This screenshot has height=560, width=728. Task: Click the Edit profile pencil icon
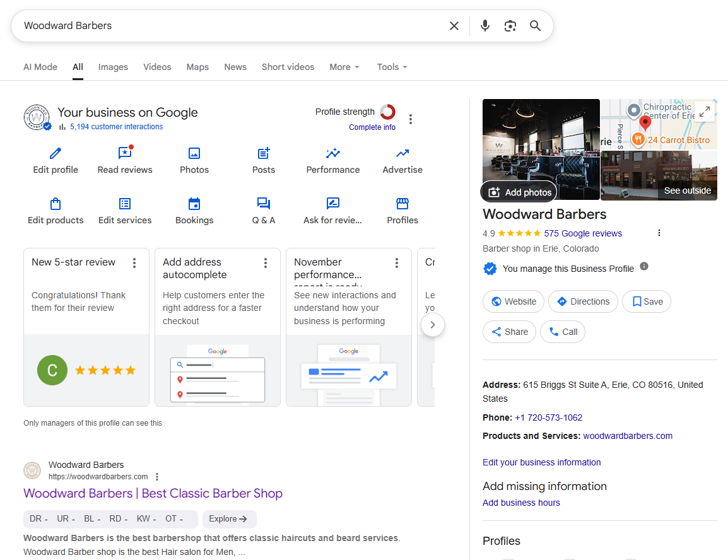coord(56,153)
